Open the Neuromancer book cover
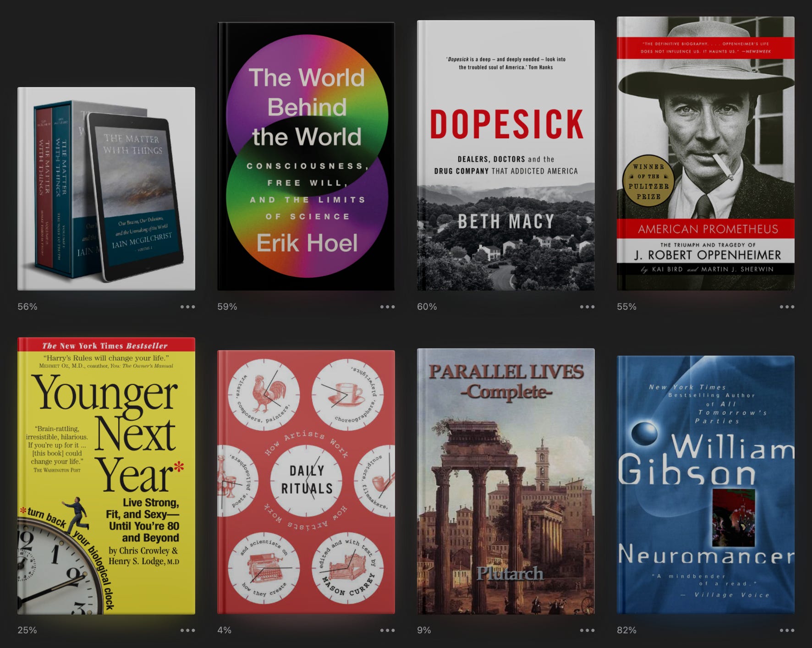The image size is (812, 648). tap(706, 485)
